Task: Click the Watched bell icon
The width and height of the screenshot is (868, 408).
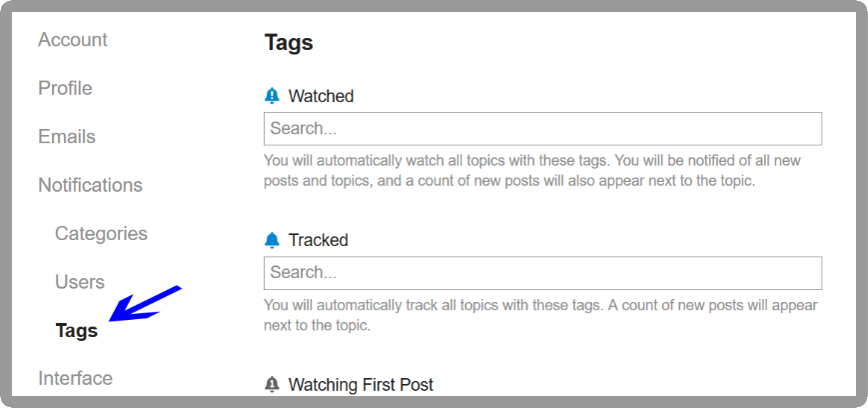Action: (272, 96)
